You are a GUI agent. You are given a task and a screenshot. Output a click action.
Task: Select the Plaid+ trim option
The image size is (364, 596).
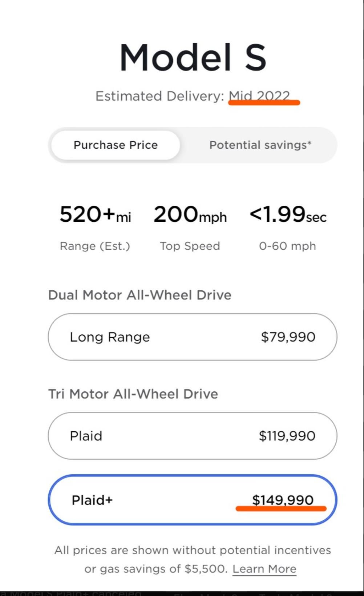tap(192, 500)
